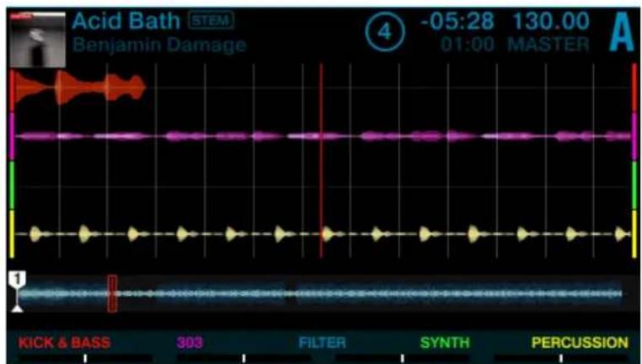Screen dimensions: 642x364
Task: Select the FILTER label
Action: point(322,343)
